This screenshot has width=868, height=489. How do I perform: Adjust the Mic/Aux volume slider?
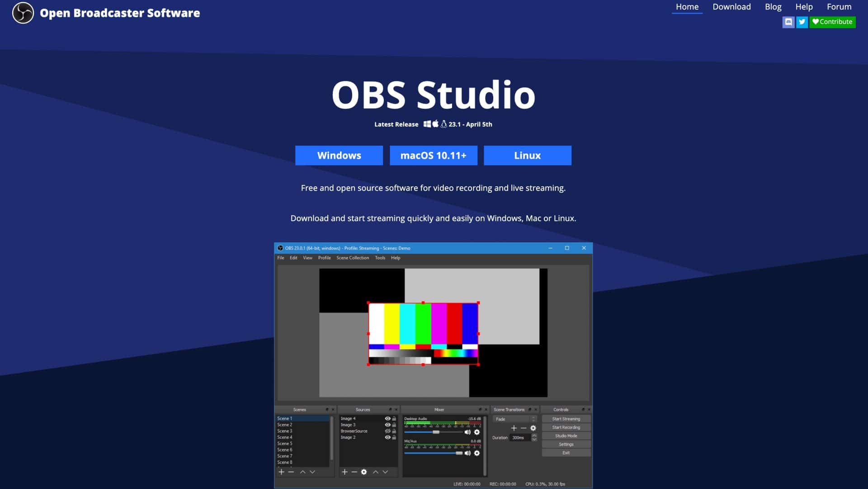(x=434, y=453)
